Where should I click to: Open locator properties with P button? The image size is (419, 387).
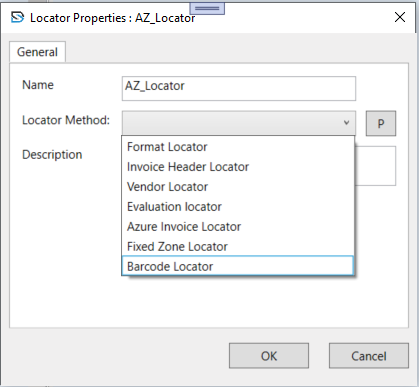tap(381, 123)
